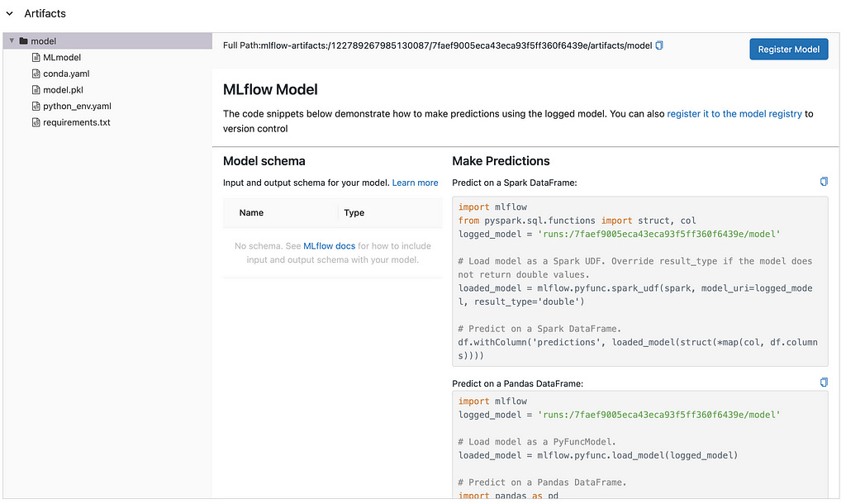The image size is (846, 504).
Task: Open the requirements.txt file icon
Action: tap(36, 122)
